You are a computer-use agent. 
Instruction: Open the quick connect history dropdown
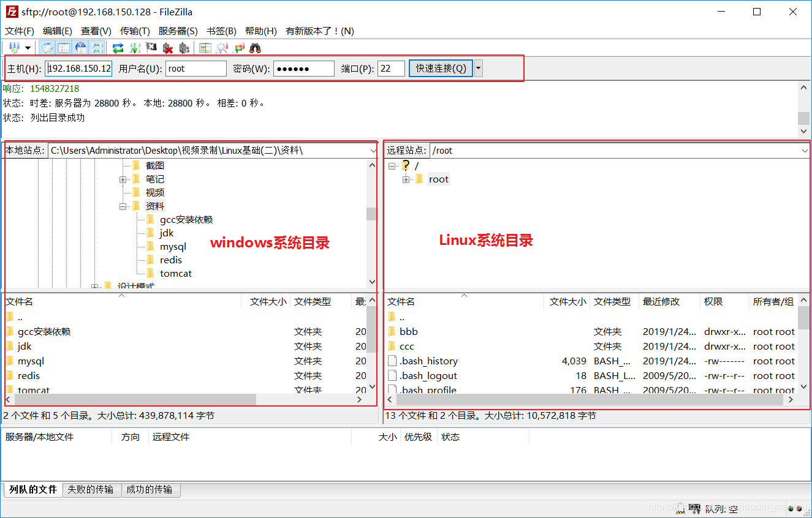click(x=479, y=68)
